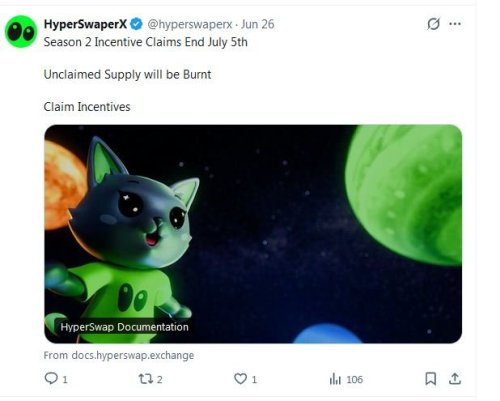Click the HyperSwap Documentation card label
Viewport: 500px width, 401px height.
pyautogui.click(x=125, y=327)
